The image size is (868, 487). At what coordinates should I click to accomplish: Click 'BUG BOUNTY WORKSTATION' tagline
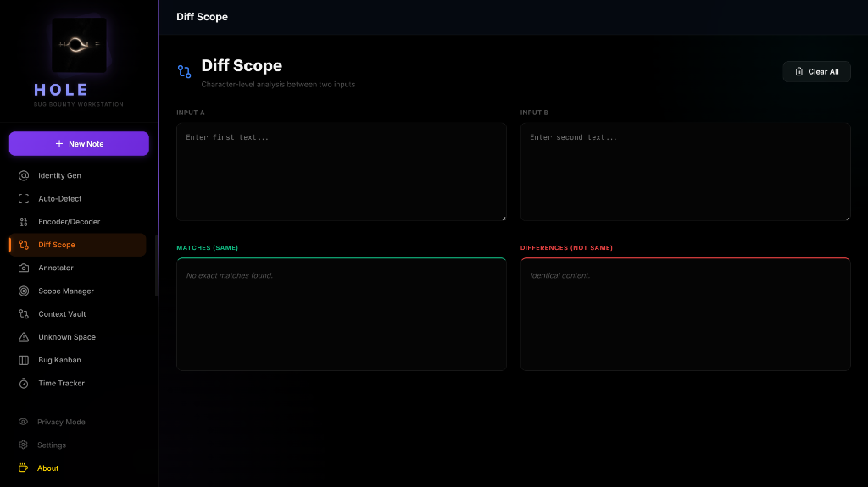(79, 104)
